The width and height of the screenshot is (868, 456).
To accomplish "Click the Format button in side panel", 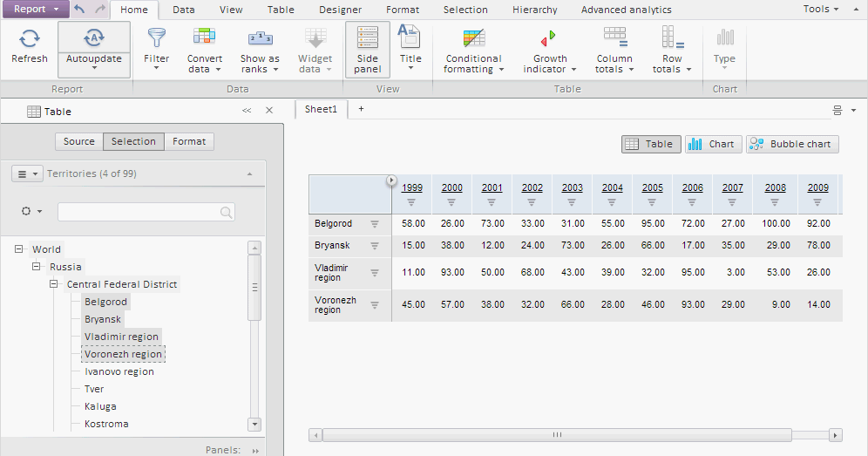I will 189,141.
